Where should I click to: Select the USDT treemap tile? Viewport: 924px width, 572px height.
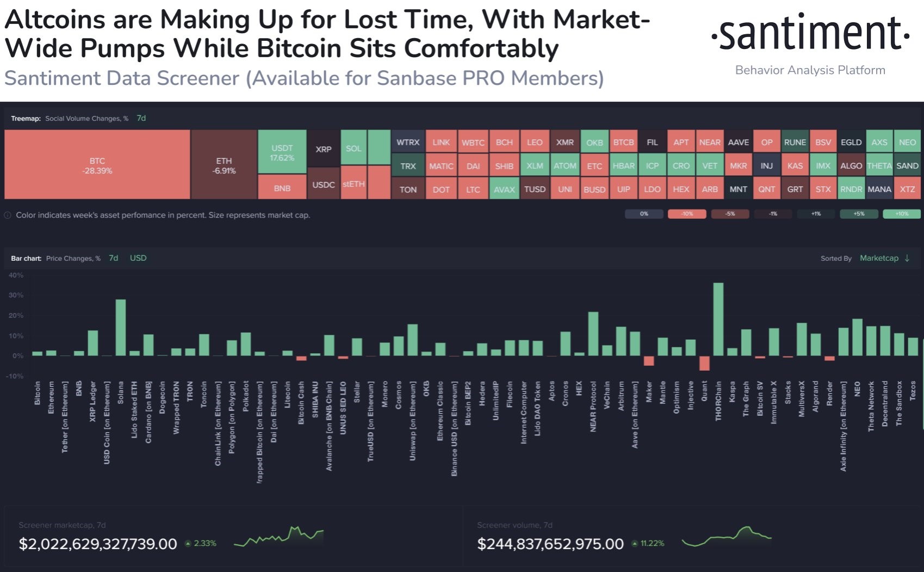(282, 152)
